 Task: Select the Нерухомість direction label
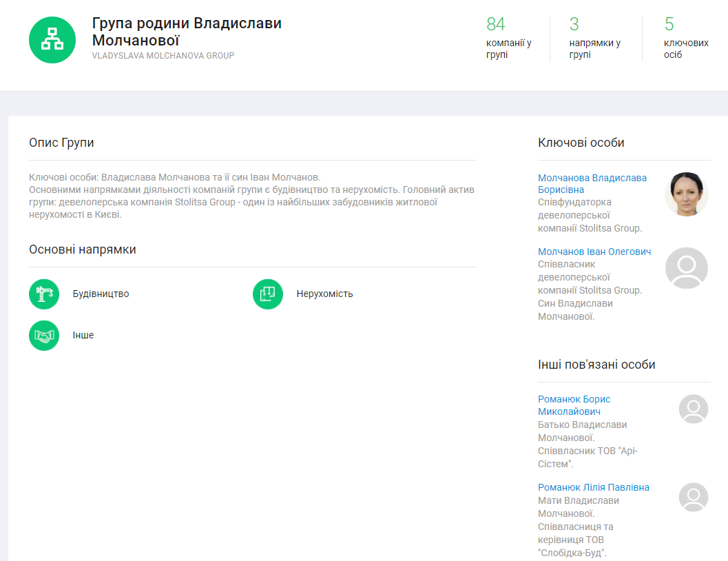tap(324, 294)
